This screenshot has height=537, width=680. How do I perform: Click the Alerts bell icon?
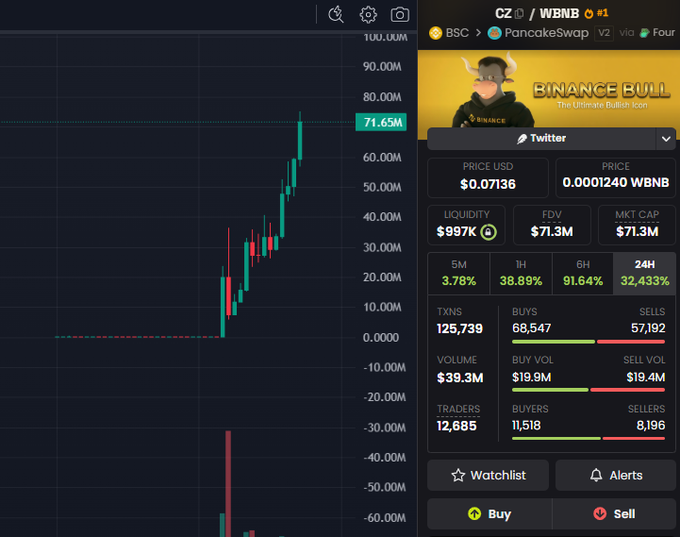[596, 475]
